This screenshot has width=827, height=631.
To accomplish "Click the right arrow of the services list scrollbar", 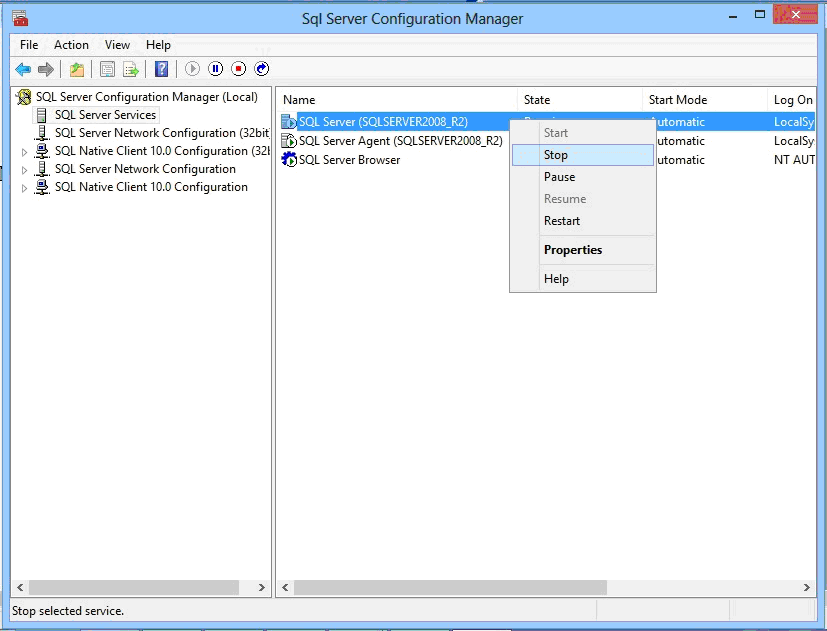I will pyautogui.click(x=808, y=588).
